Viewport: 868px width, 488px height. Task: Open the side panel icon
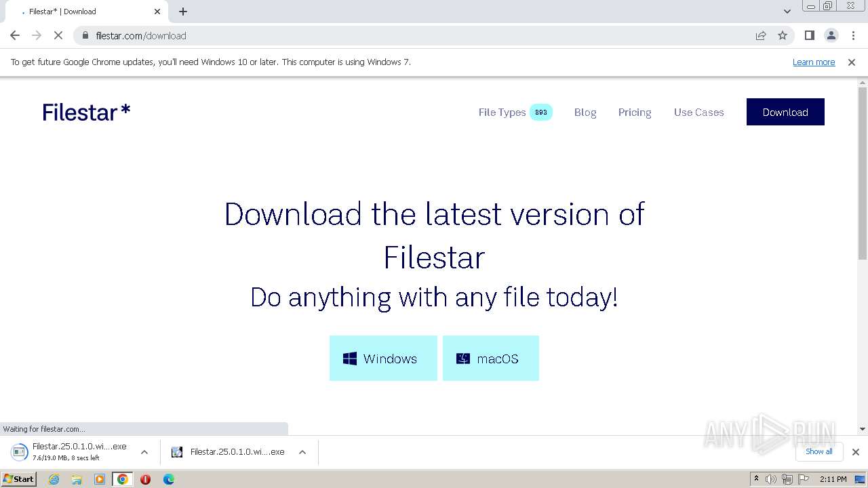tap(810, 35)
